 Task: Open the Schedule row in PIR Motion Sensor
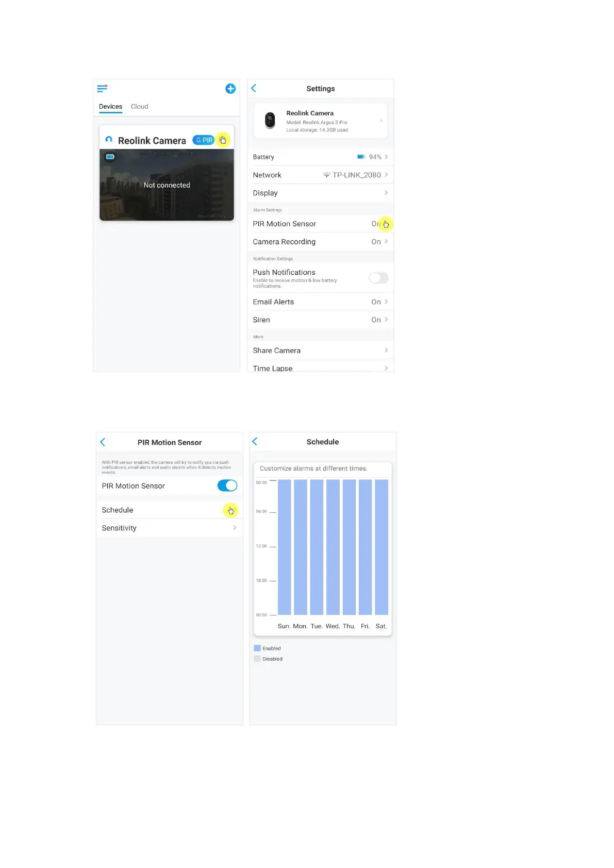[169, 510]
